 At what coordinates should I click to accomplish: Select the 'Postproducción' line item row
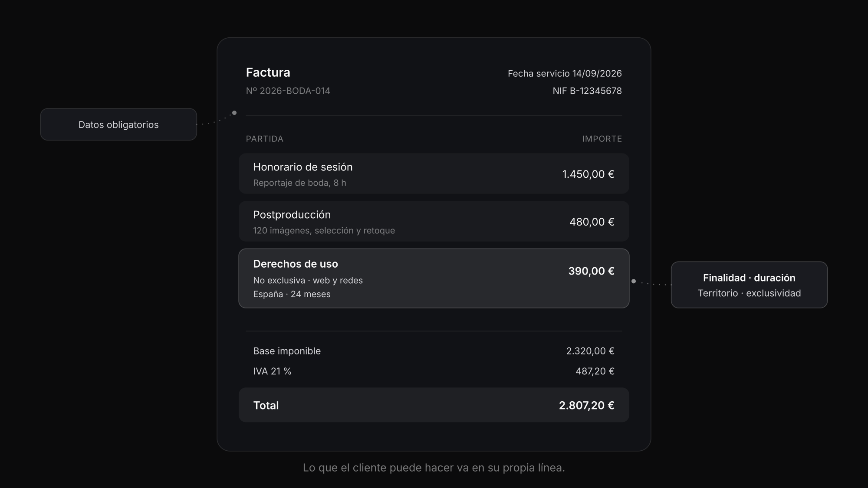tap(434, 221)
